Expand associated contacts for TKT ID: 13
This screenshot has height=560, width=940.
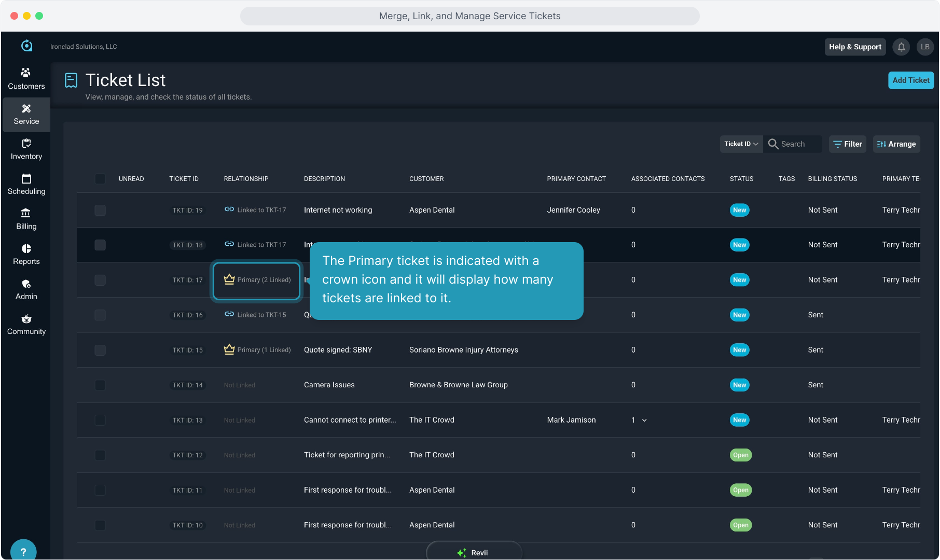click(644, 421)
